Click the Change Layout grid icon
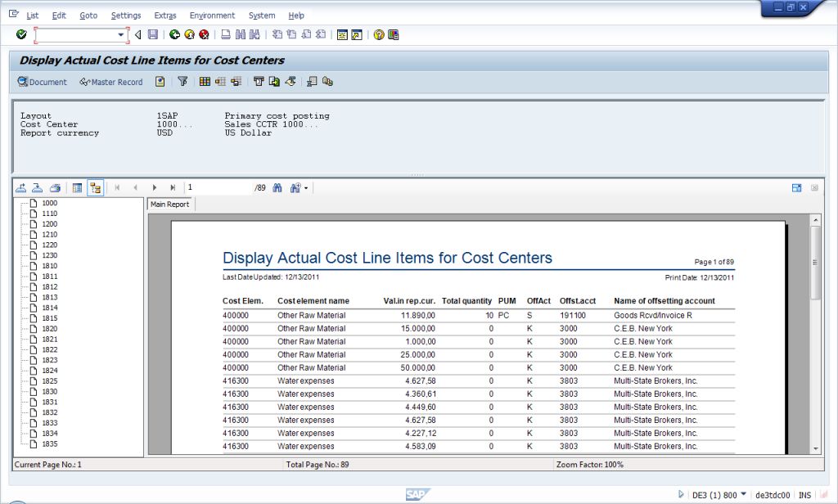Viewport: 838px width, 504px height. [x=205, y=81]
